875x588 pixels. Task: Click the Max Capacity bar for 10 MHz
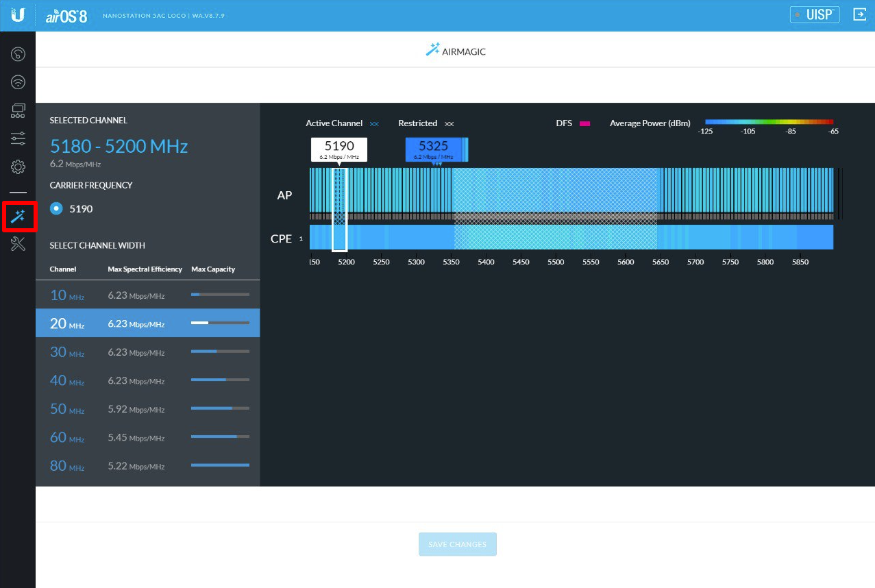click(220, 295)
